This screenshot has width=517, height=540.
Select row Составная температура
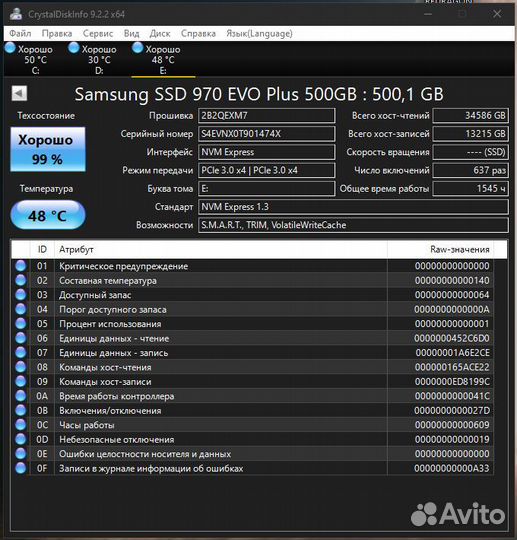pyautogui.click(x=253, y=280)
